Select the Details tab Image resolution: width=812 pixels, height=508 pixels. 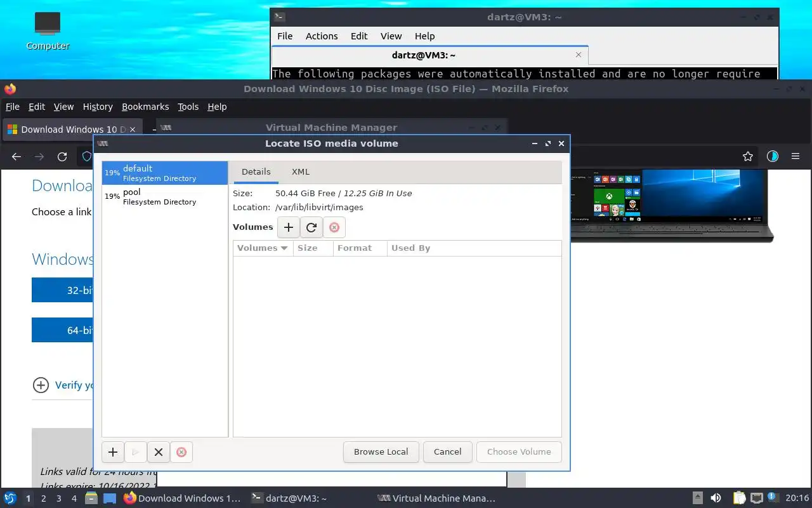256,172
